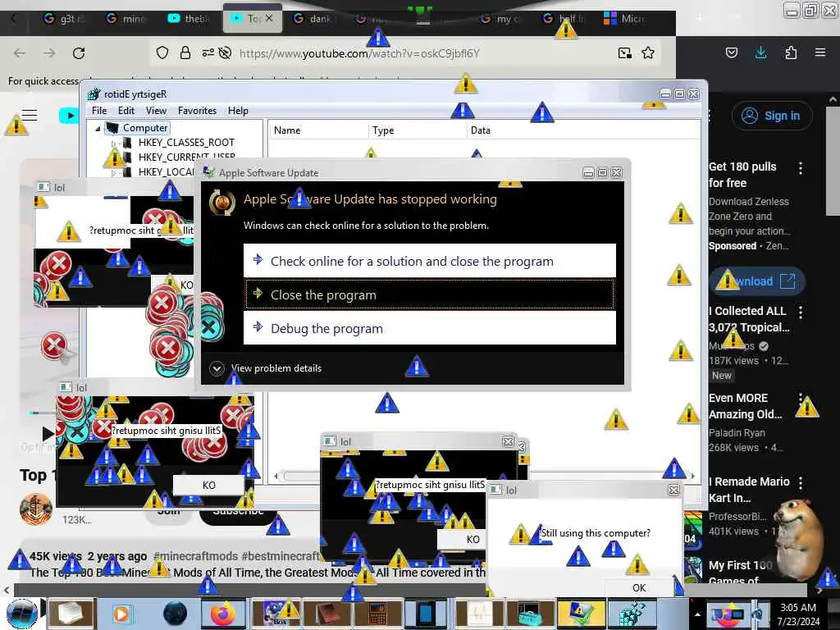Collapse the Computer node in registry tree
840x630 pixels.
point(98,129)
